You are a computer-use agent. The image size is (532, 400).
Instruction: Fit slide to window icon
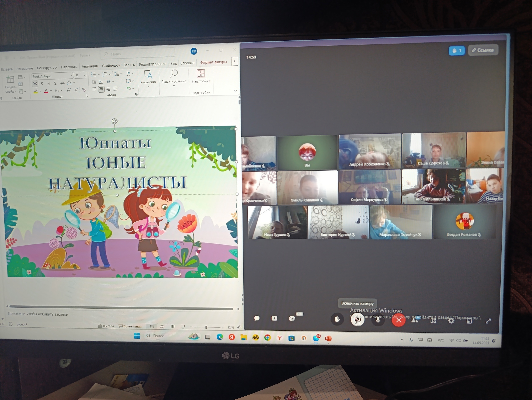(239, 327)
